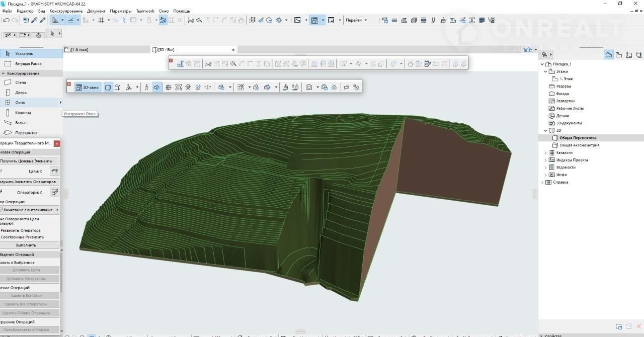Toggle the 3D-окно button

(87, 87)
